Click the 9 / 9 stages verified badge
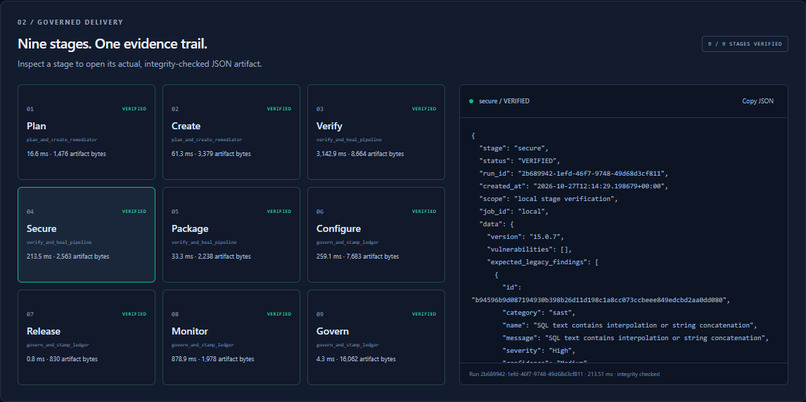The height and width of the screenshot is (402, 806). pyautogui.click(x=745, y=44)
